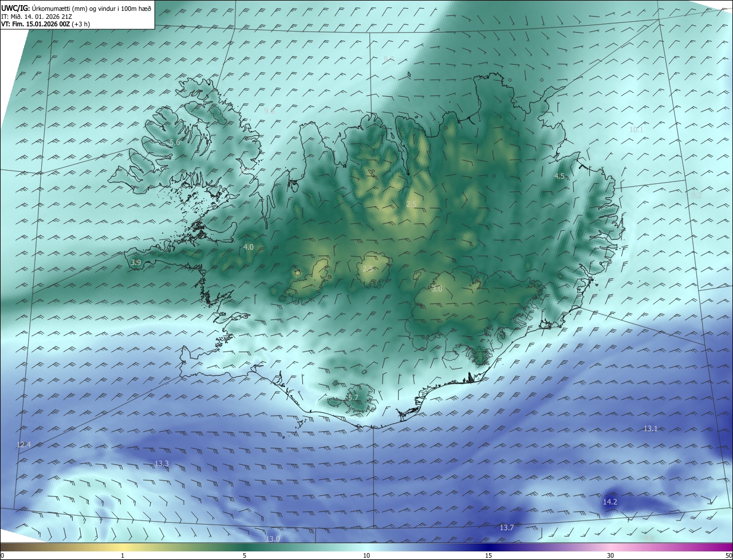
Task: Click the colorbar tick label 10
Action: coord(366,555)
